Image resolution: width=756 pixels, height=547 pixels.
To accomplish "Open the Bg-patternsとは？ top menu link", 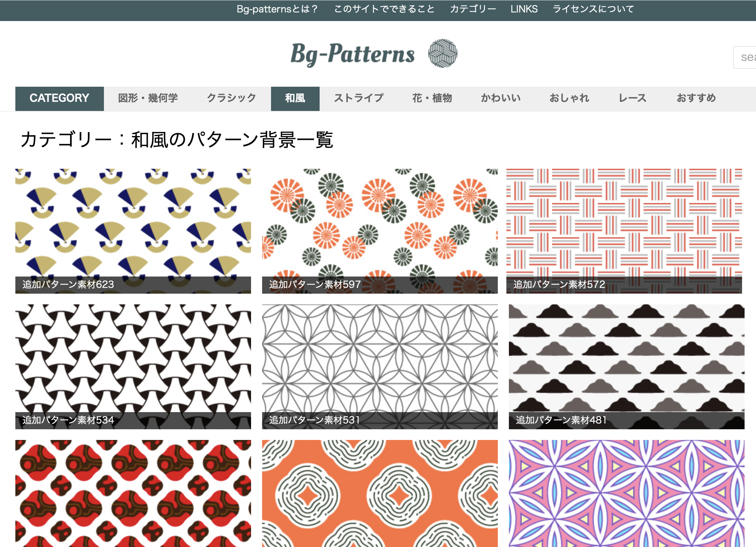I will (x=277, y=9).
